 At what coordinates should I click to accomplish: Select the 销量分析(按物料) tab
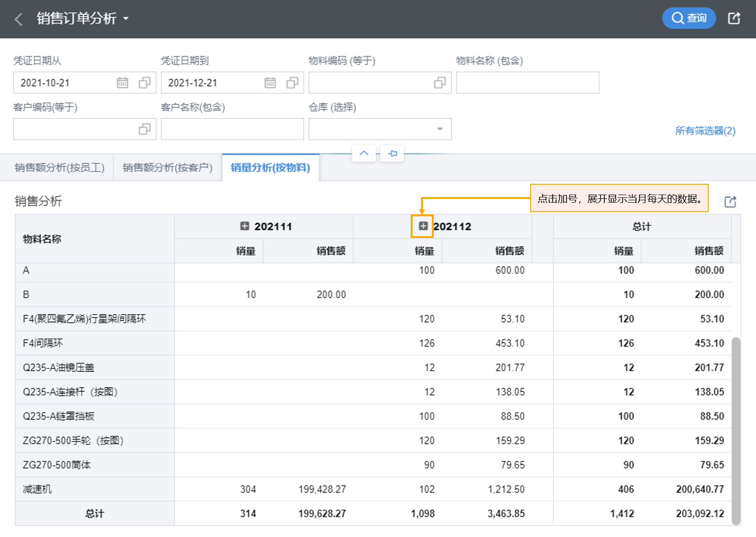270,168
